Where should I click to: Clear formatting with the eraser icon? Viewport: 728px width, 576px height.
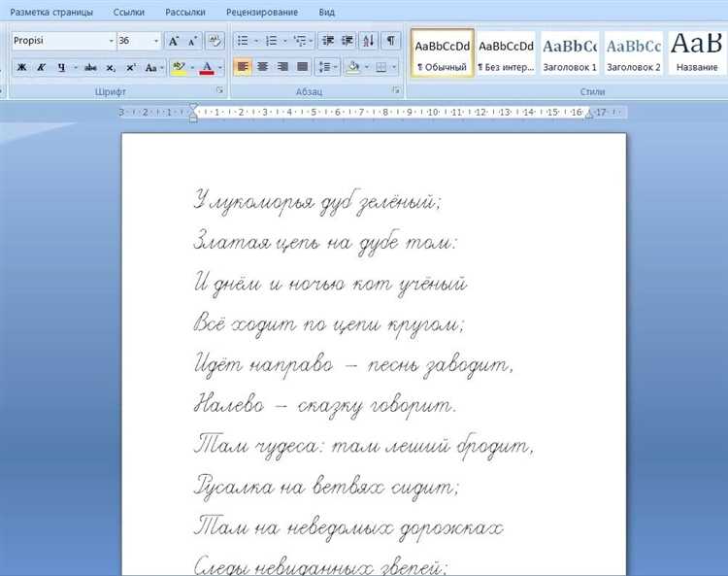pos(215,42)
